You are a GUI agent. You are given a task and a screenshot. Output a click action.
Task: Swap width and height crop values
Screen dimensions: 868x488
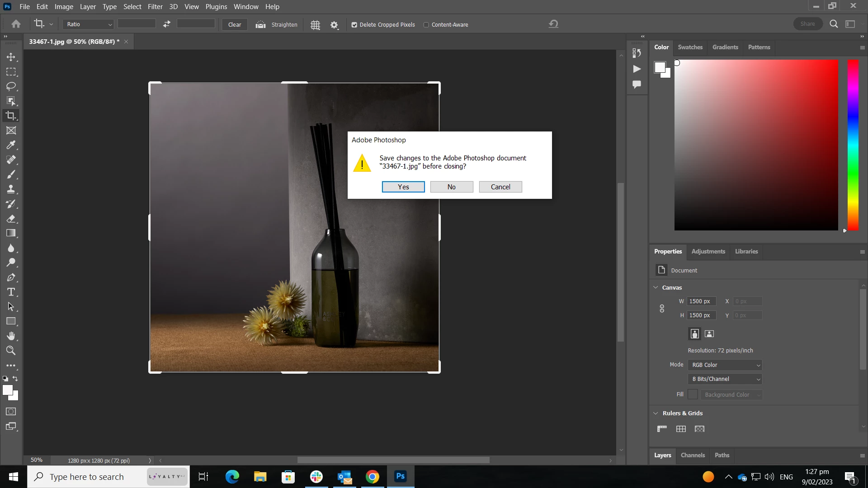pyautogui.click(x=167, y=24)
